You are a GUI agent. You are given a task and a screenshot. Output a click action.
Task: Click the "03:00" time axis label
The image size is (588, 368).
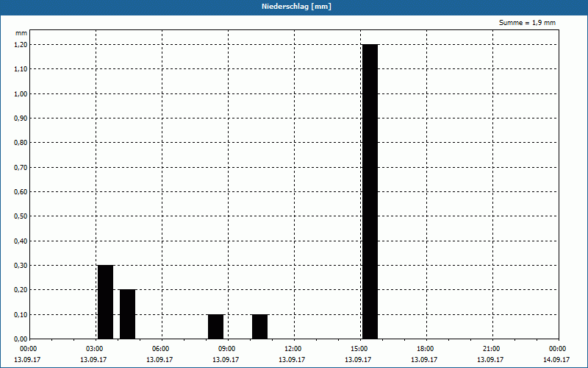[x=95, y=349]
